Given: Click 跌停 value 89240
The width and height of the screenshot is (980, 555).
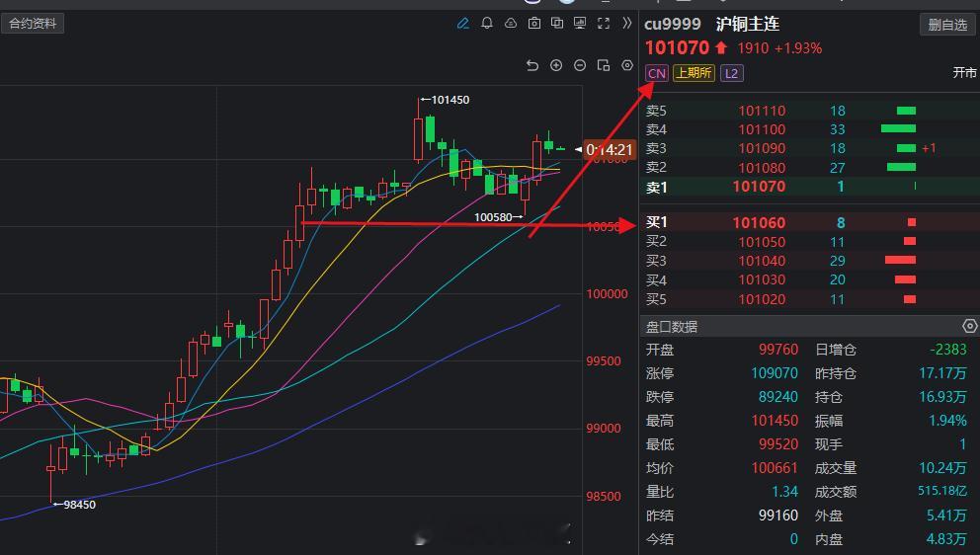Looking at the screenshot, I should (x=778, y=397).
